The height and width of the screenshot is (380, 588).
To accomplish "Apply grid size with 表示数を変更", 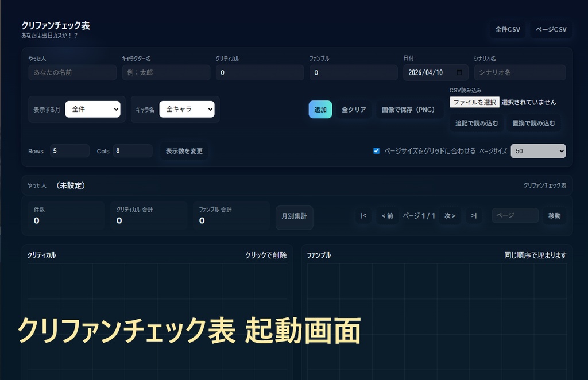I will pos(184,151).
